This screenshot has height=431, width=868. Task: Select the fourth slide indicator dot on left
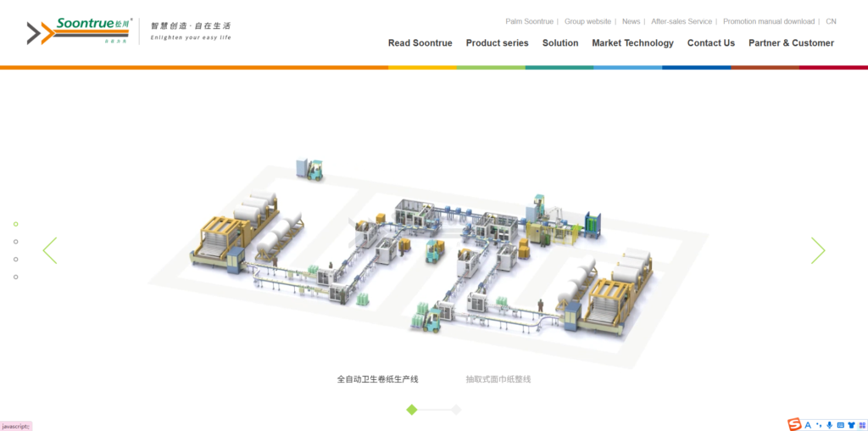pyautogui.click(x=15, y=277)
